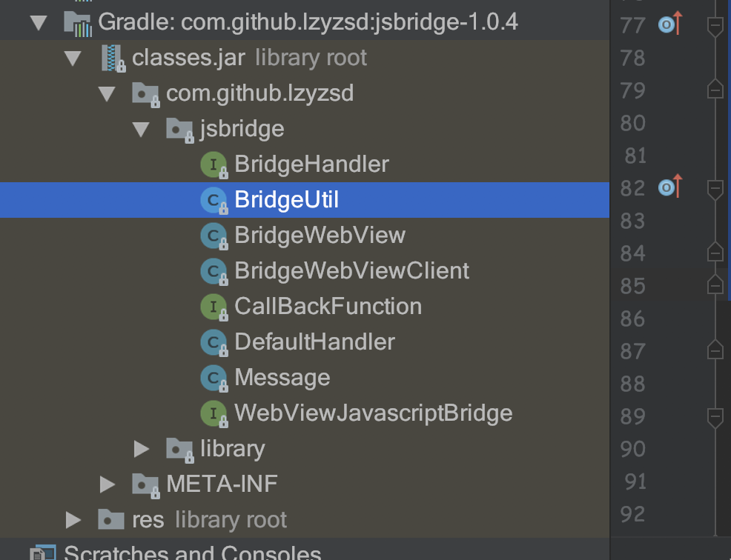The height and width of the screenshot is (560, 731).
Task: Collapse the com.github.lzyzsd package node
Action: pos(107,93)
